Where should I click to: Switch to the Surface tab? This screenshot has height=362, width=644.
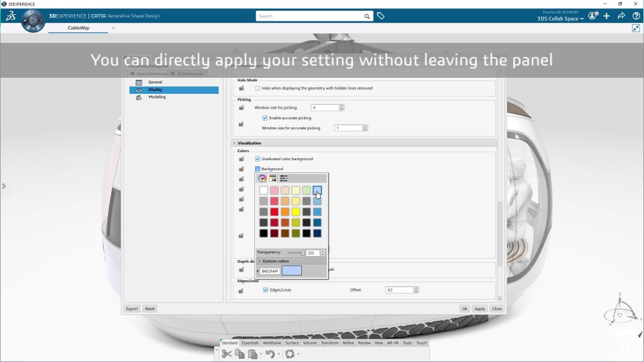click(292, 343)
